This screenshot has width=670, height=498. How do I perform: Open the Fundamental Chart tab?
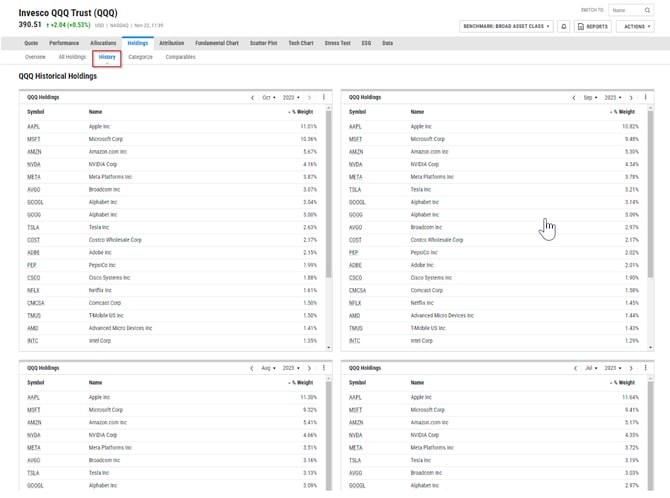pos(217,43)
